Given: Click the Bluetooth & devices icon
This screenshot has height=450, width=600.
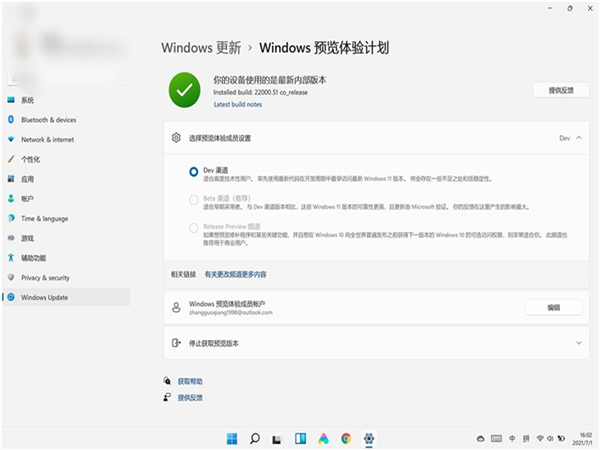Looking at the screenshot, I should pyautogui.click(x=11, y=120).
